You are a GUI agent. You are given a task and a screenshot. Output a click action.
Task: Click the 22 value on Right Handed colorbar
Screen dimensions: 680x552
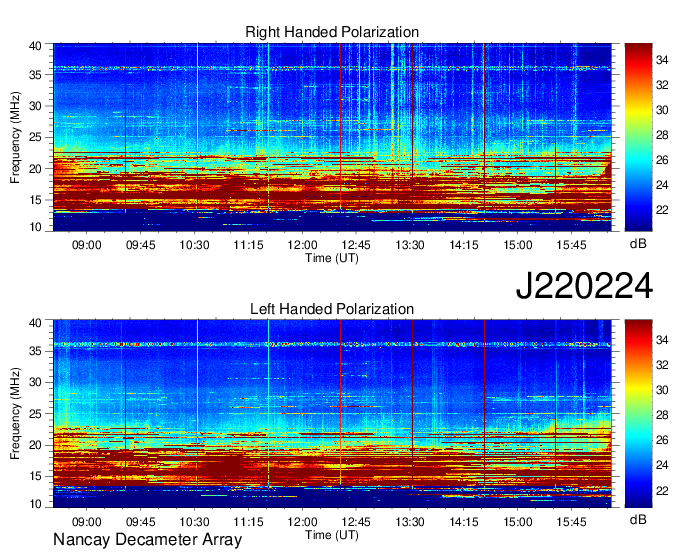662,210
